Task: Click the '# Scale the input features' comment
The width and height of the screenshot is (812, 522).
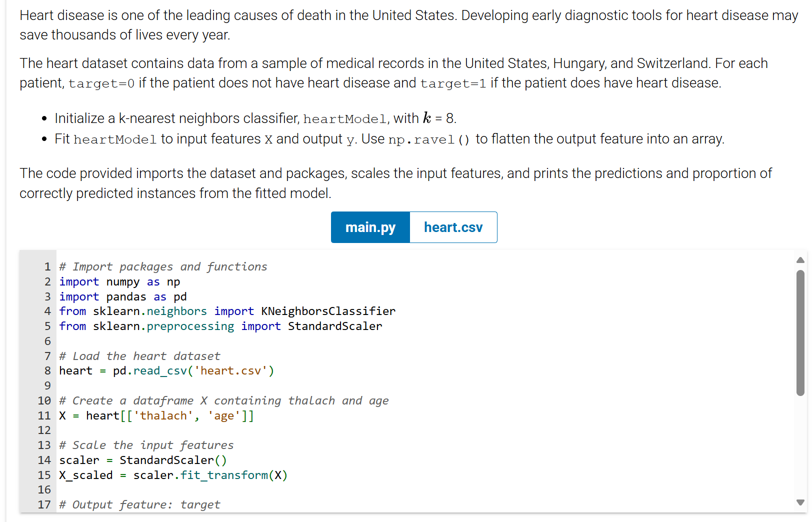Action: click(146, 445)
